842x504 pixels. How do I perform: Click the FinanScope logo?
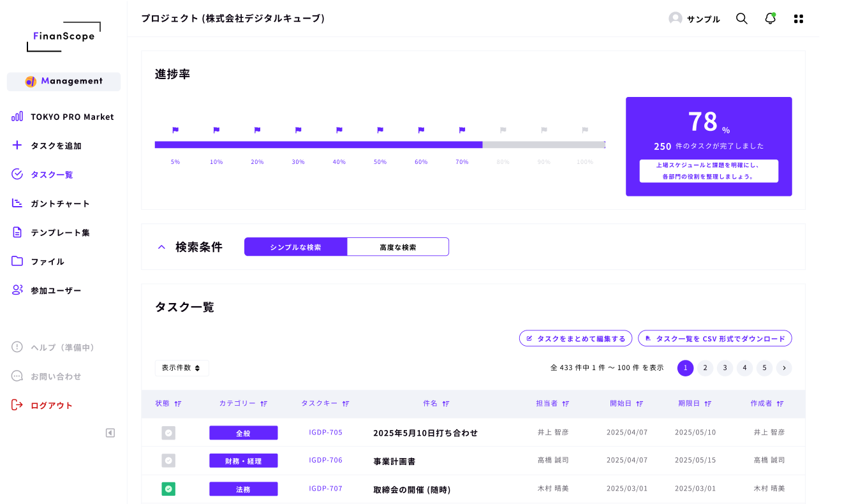tap(64, 36)
